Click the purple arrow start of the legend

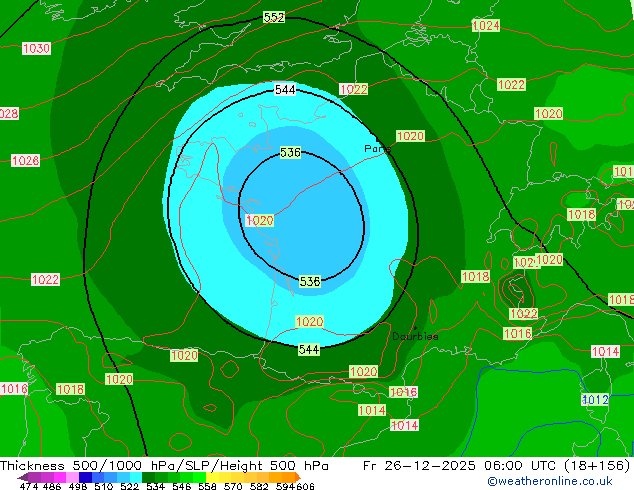coord(22,477)
